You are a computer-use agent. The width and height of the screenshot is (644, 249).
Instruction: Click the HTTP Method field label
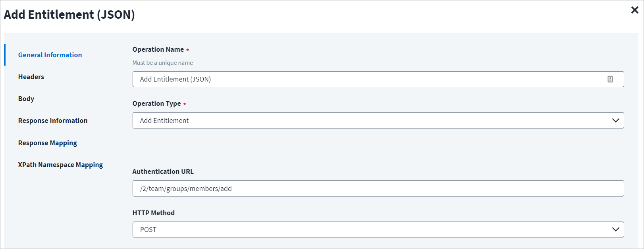click(x=153, y=213)
